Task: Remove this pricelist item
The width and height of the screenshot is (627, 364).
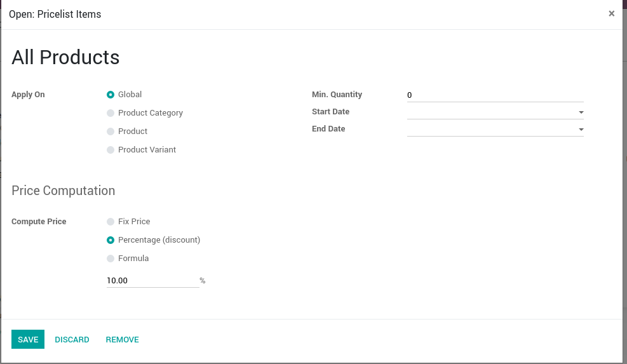Action: pyautogui.click(x=122, y=339)
